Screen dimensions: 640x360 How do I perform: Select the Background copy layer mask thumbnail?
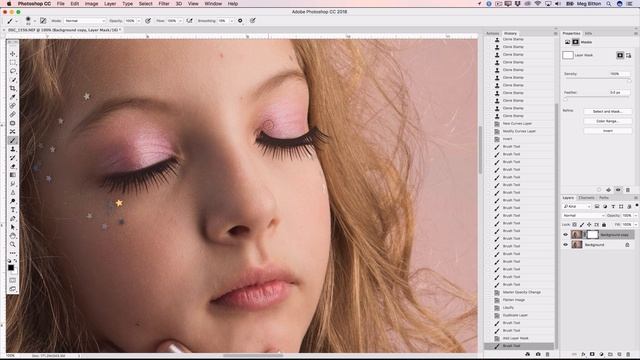[x=592, y=235]
